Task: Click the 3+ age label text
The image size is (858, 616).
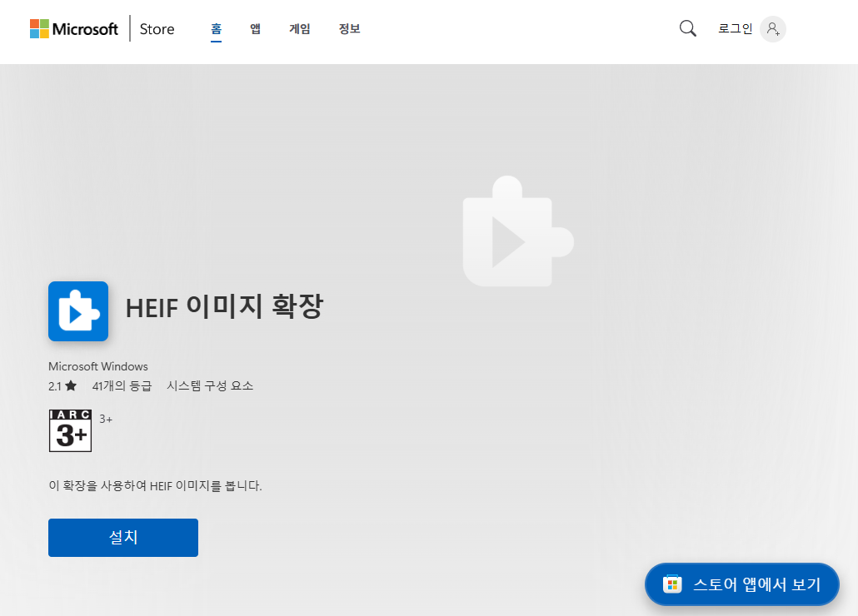Action: point(106,420)
